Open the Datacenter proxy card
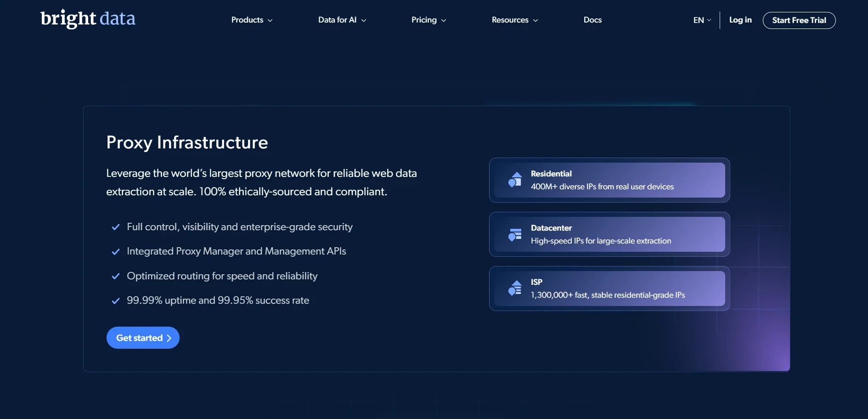 [609, 234]
